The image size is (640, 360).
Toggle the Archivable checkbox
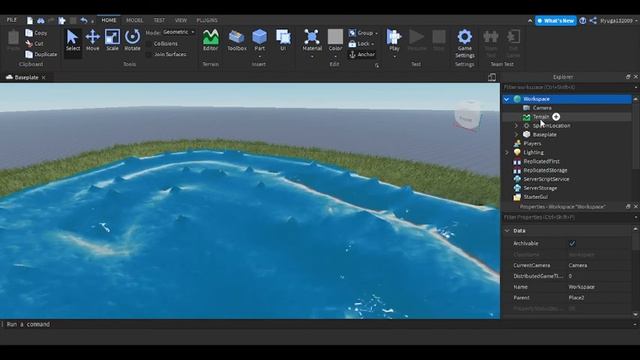tap(572, 243)
